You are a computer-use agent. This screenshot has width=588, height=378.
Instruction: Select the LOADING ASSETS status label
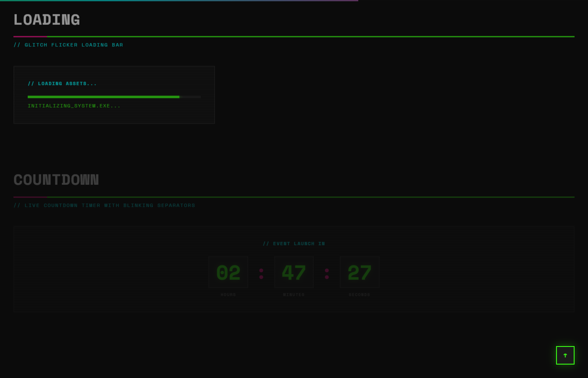coord(62,84)
